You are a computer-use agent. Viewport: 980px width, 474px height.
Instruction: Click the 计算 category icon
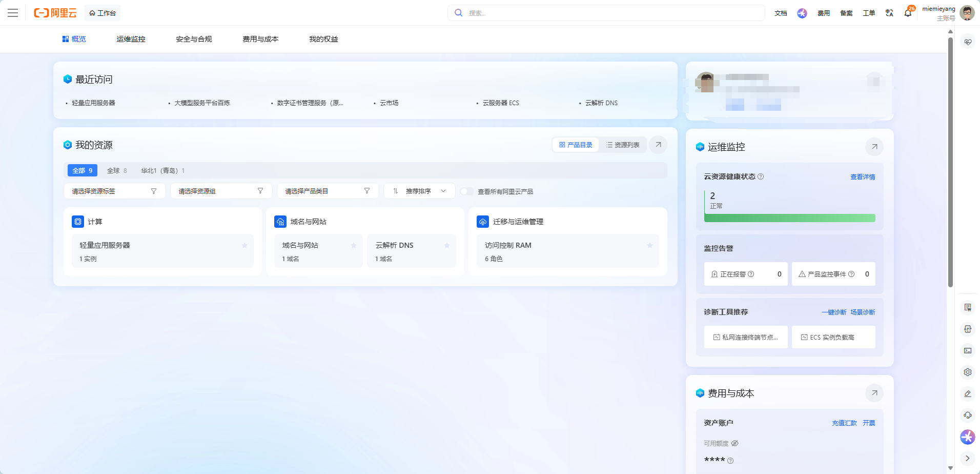pyautogui.click(x=78, y=222)
